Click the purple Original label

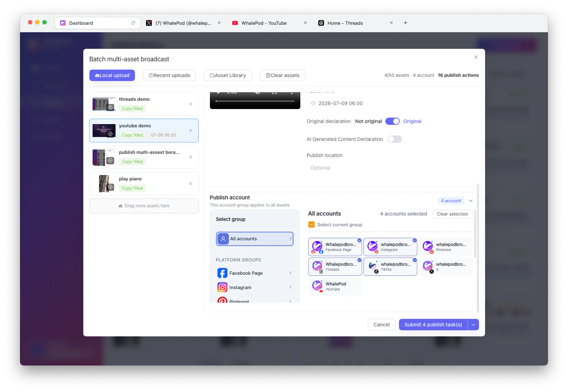(412, 121)
